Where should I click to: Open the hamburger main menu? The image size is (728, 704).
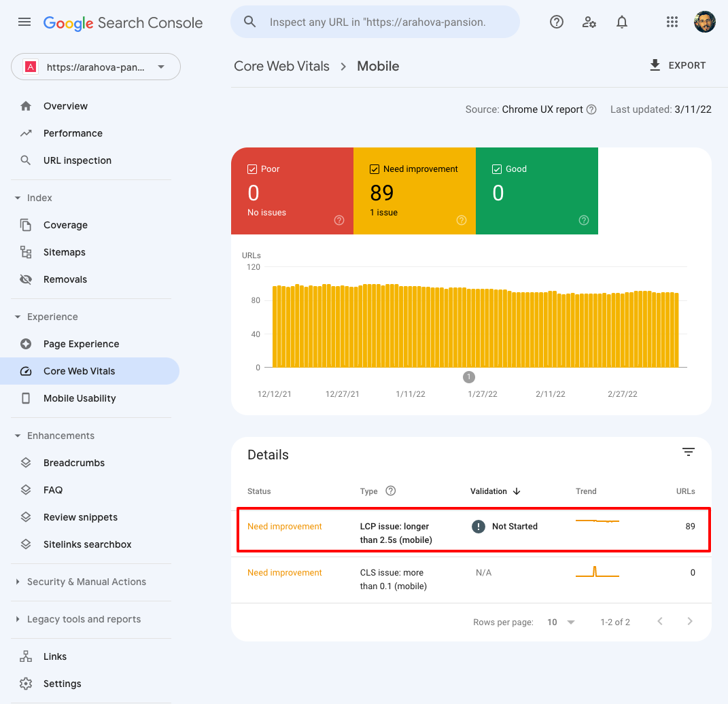(24, 22)
